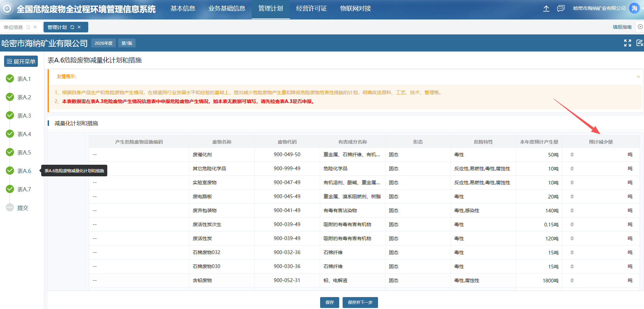Refresh the 管理计划 tab
The height and width of the screenshot is (309, 644).
(72, 27)
